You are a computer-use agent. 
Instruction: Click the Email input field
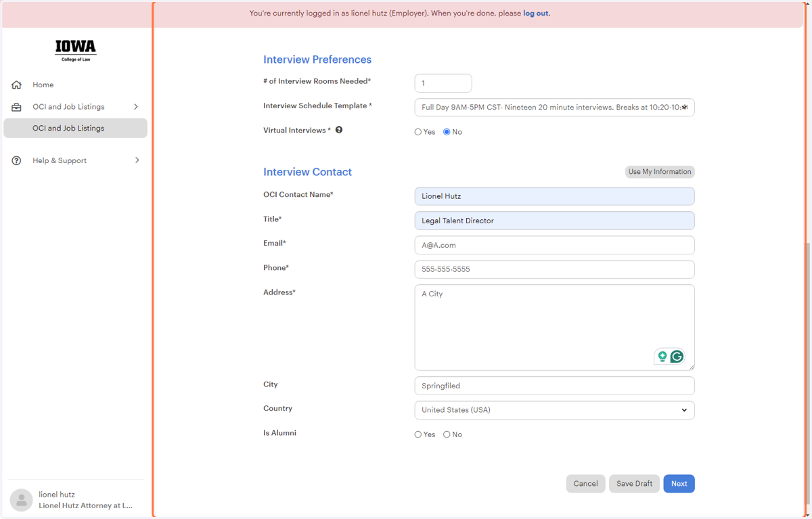[554, 245]
